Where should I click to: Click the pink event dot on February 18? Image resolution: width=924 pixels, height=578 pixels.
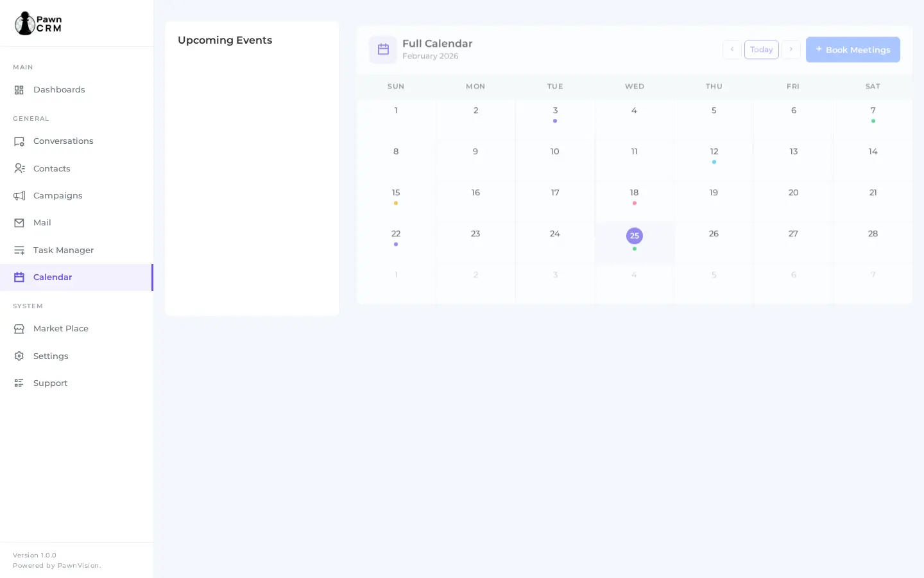(x=635, y=203)
